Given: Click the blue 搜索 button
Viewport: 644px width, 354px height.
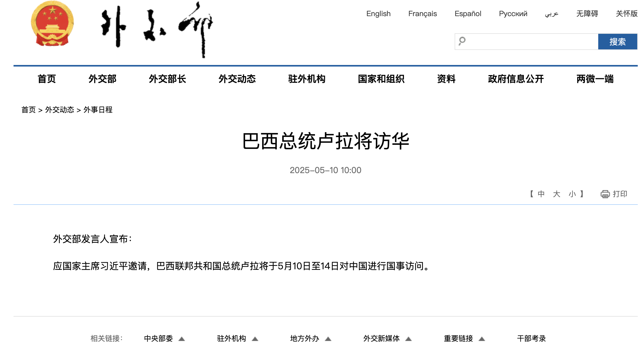Looking at the screenshot, I should point(617,42).
